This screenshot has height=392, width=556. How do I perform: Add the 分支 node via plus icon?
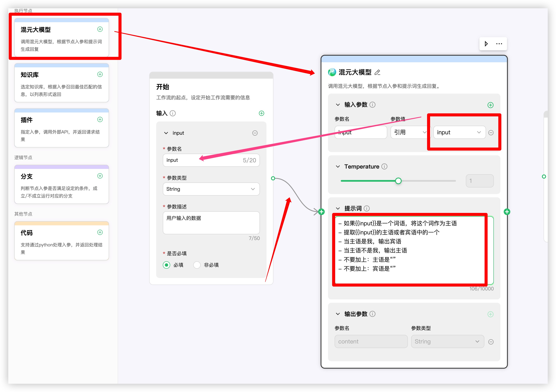coord(100,176)
